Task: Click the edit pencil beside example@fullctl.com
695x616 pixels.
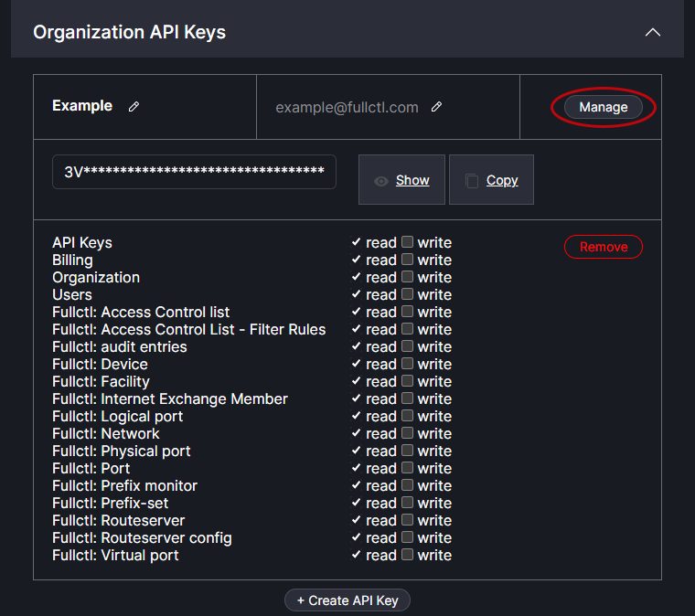Action: click(x=436, y=107)
